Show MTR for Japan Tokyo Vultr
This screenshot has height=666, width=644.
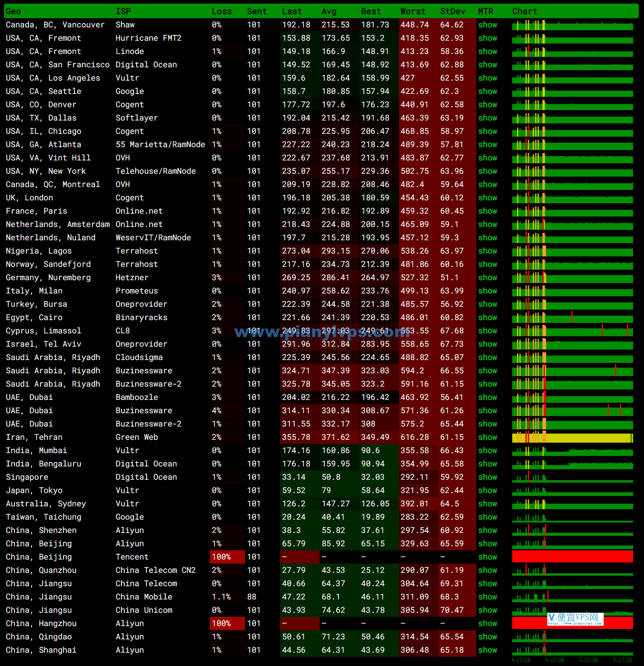coord(488,490)
